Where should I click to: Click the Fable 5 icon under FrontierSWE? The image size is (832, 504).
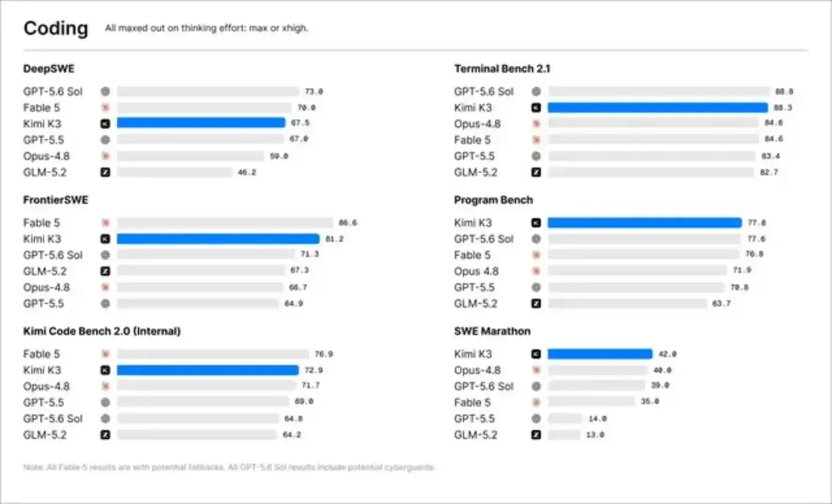tap(105, 223)
